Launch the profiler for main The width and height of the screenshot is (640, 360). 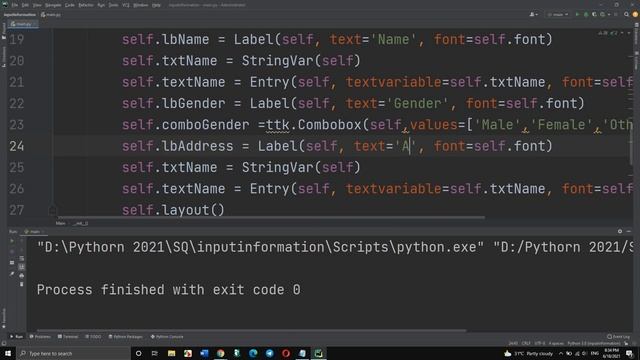pyautogui.click(x=602, y=14)
